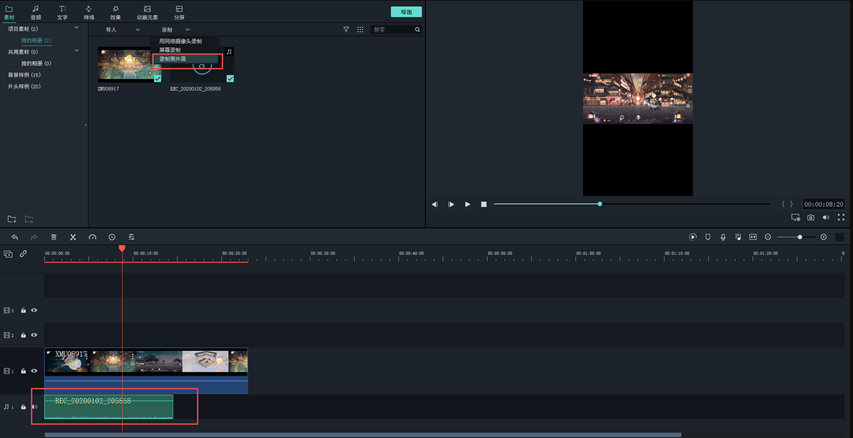
Task: Toggle lock on video track 2
Action: click(24, 335)
